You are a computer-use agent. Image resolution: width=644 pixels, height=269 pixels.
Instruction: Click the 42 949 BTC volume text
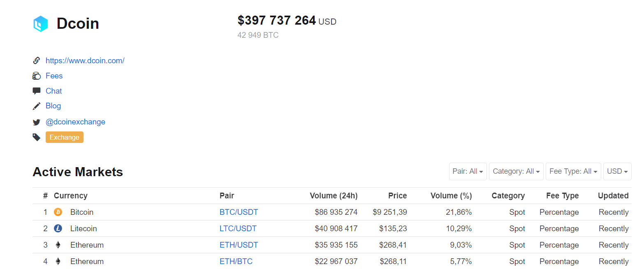pyautogui.click(x=258, y=35)
